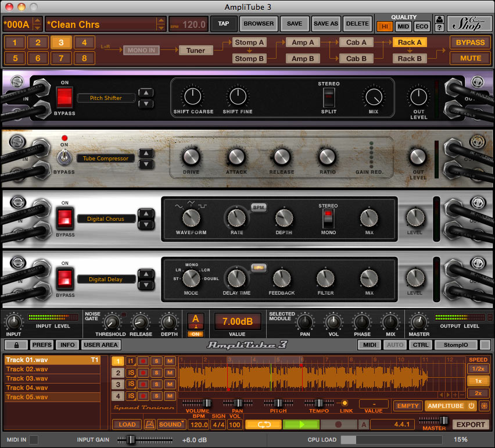Viewport: 495px width, 448px height.
Task: Select the Amp A slot
Action: pyautogui.click(x=303, y=42)
